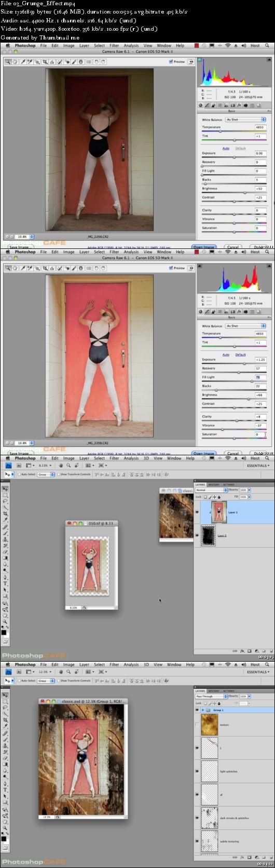Viewport: 275px width, 868px height.
Task: Hide the dark streaks & splotches layer
Action: pyautogui.click(x=197, y=818)
